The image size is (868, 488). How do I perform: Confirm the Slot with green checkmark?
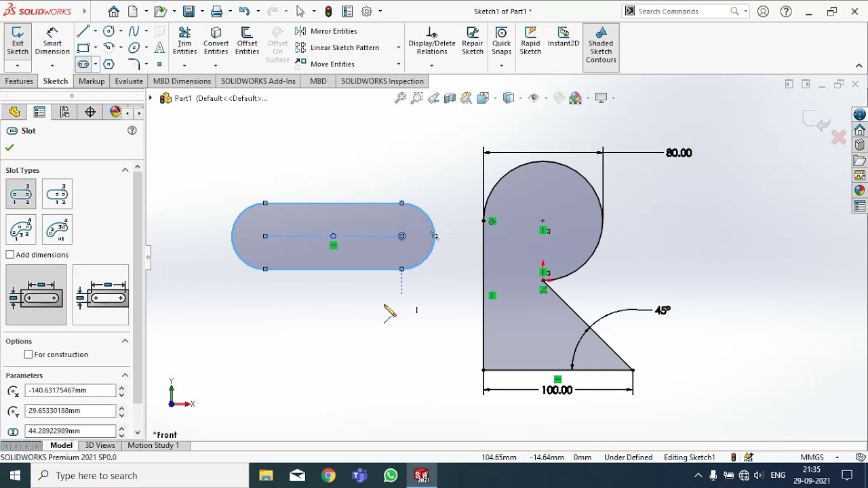9,148
